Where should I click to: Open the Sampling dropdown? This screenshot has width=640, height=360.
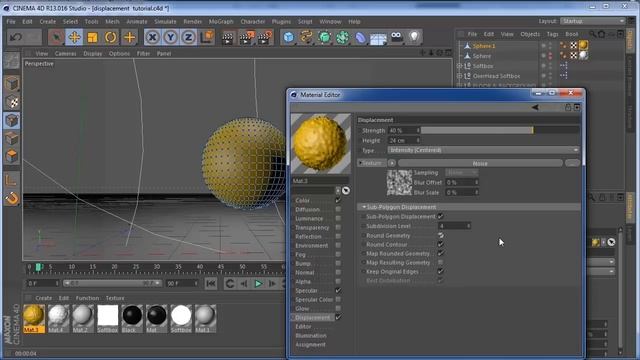point(461,173)
